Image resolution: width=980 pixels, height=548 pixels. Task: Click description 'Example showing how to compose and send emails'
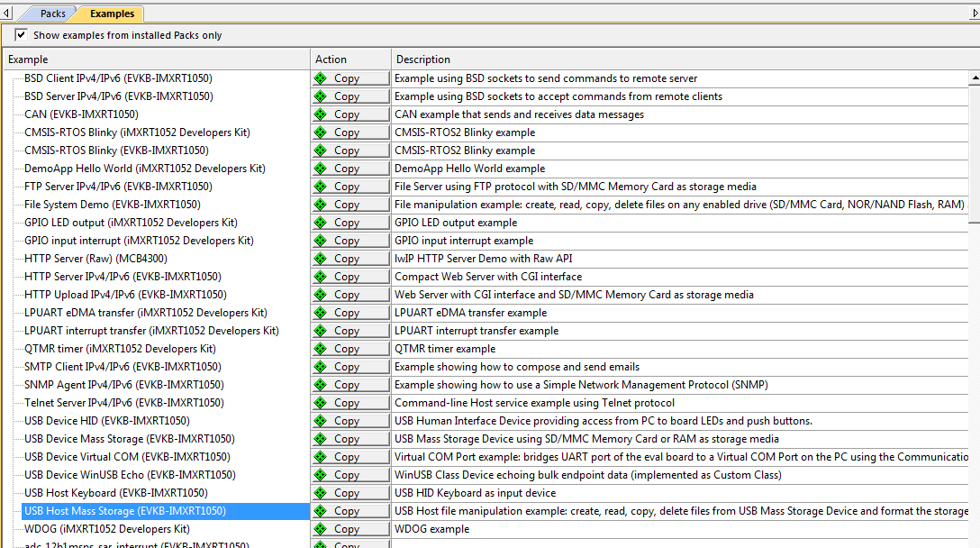(x=517, y=367)
